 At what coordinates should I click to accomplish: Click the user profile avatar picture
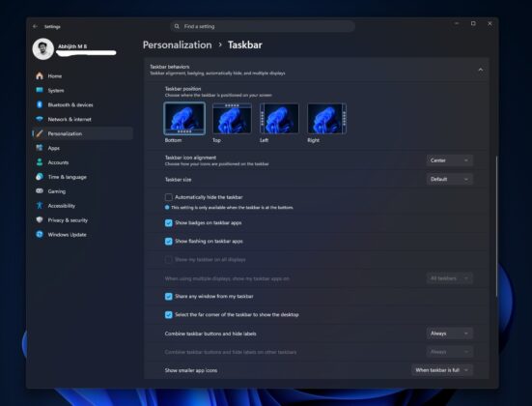[43, 48]
